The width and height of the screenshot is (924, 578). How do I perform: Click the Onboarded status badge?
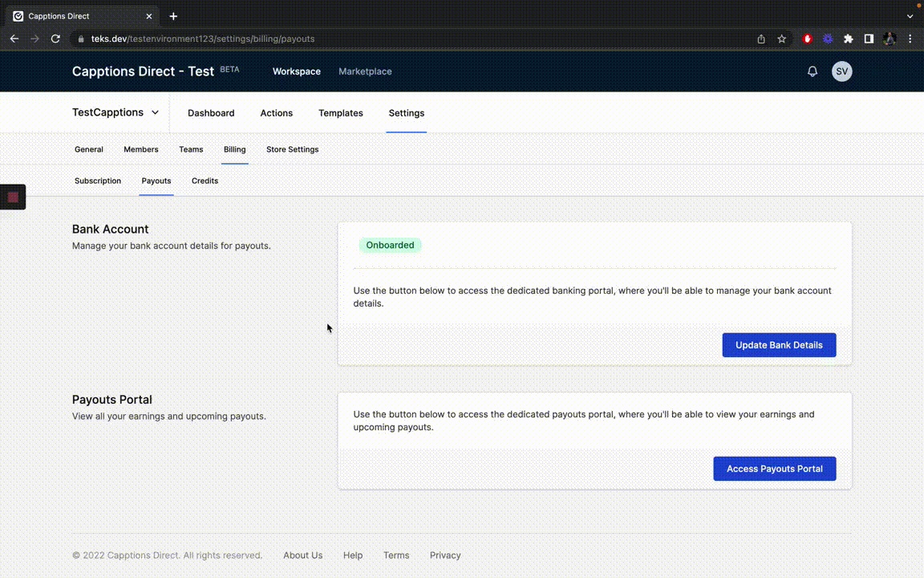pyautogui.click(x=390, y=246)
